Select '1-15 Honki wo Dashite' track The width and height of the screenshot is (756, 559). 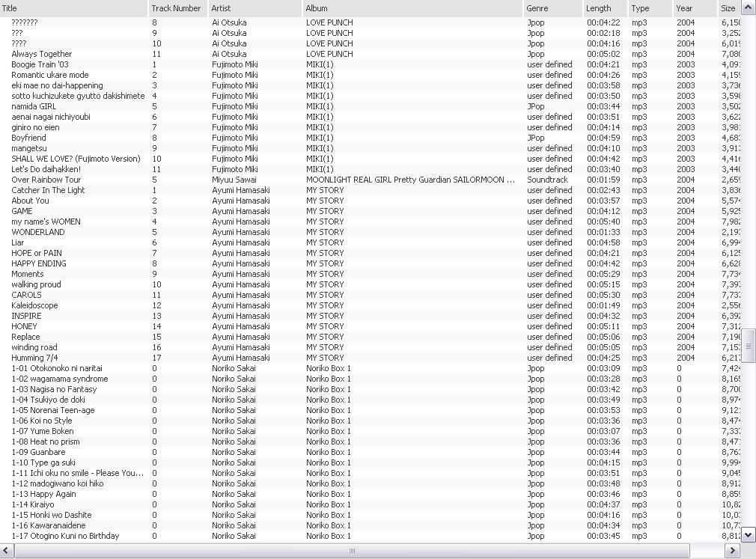(x=371, y=515)
